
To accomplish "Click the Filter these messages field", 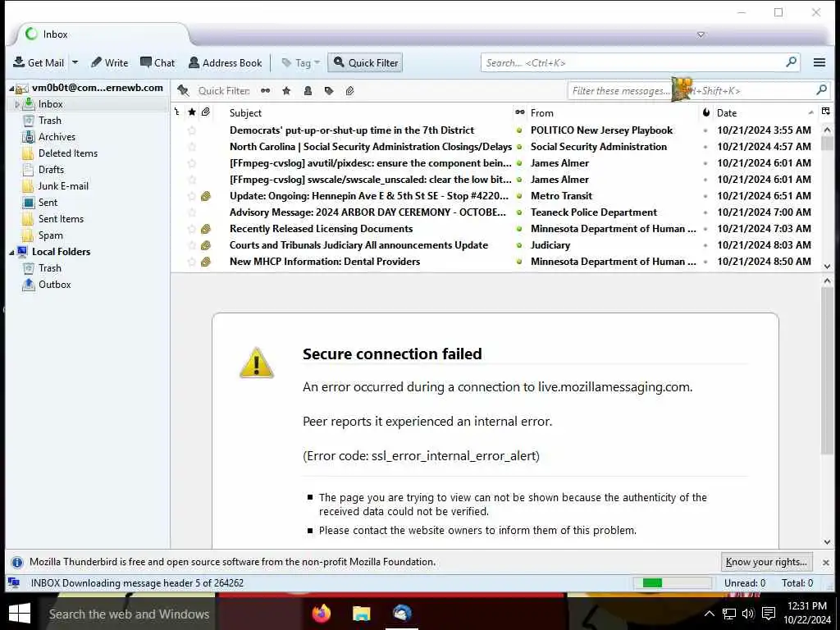I will pyautogui.click(x=699, y=90).
